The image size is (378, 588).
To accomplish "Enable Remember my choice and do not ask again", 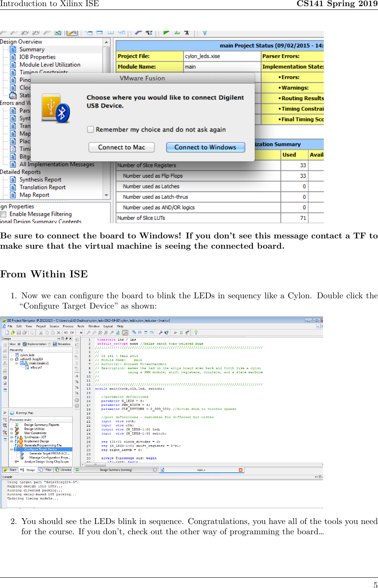I will (90, 129).
